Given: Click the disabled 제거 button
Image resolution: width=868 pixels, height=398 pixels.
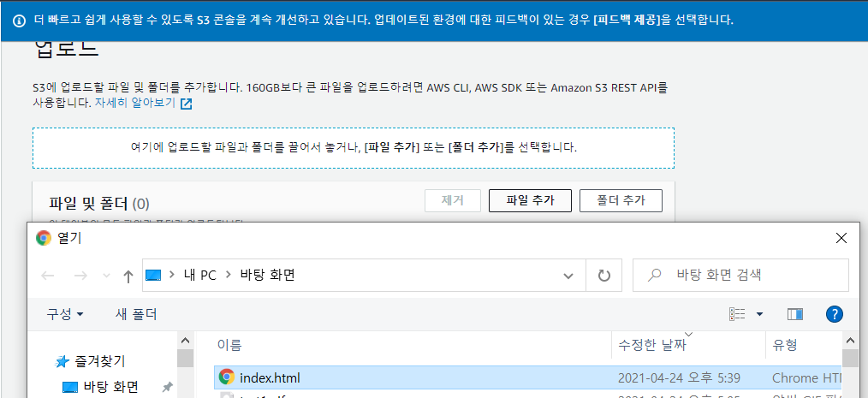Looking at the screenshot, I should (x=453, y=200).
